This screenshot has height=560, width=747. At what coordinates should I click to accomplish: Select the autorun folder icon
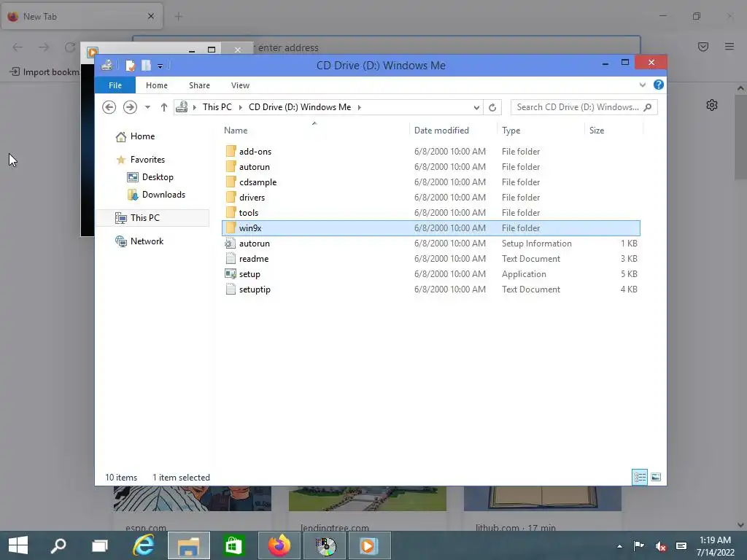click(231, 167)
